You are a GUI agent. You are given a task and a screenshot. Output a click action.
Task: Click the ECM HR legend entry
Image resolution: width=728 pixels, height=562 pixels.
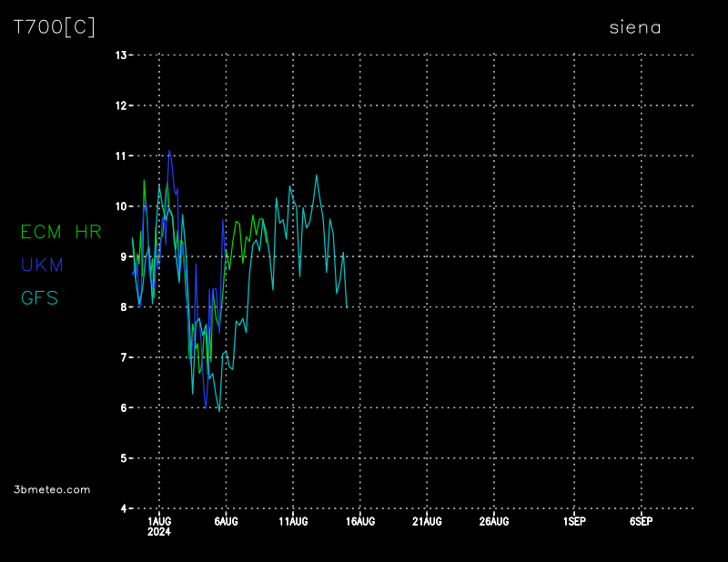point(61,232)
